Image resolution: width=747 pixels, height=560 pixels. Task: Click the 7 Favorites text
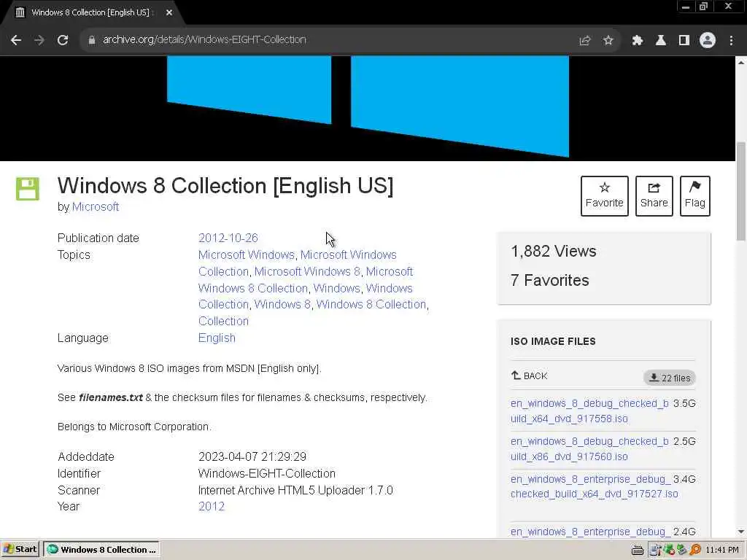(x=550, y=280)
